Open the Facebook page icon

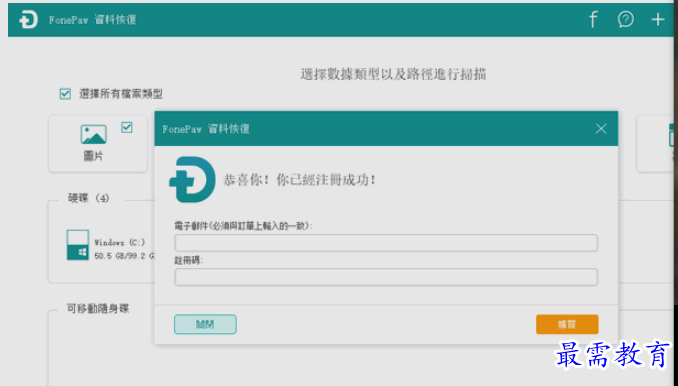click(593, 19)
